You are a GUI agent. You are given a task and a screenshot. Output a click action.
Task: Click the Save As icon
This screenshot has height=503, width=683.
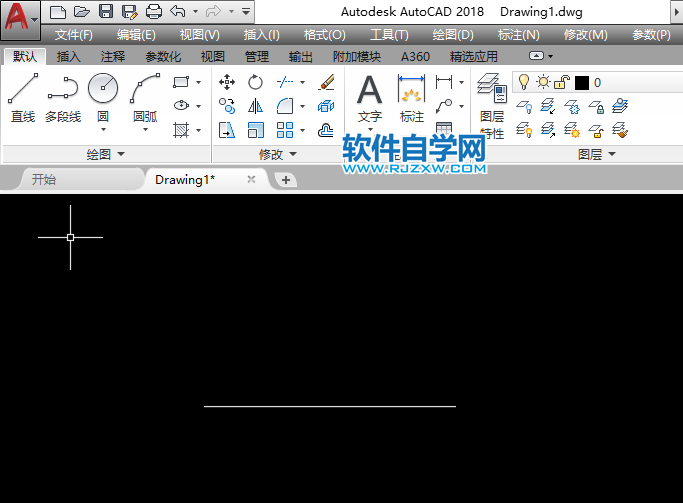pos(130,12)
